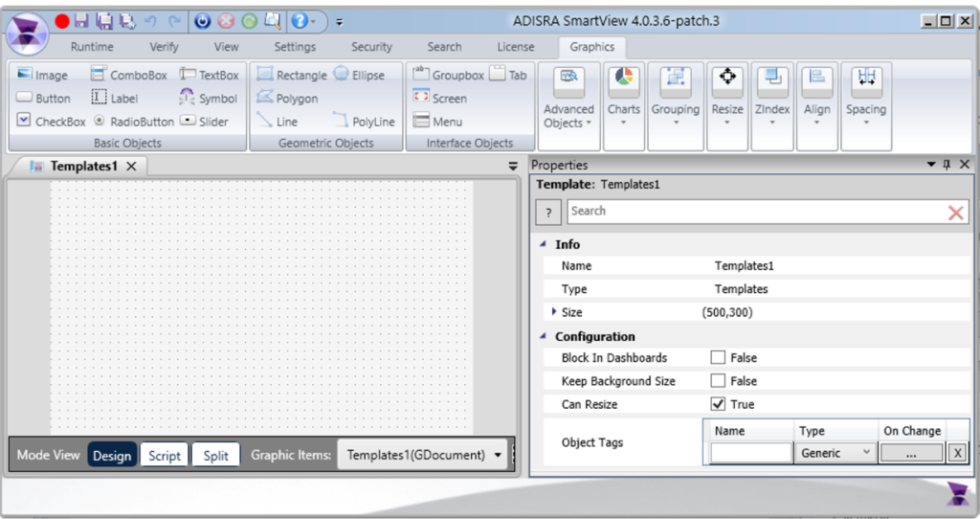Image resolution: width=980 pixels, height=519 pixels.
Task: Switch to Script mode view
Action: [x=164, y=456]
